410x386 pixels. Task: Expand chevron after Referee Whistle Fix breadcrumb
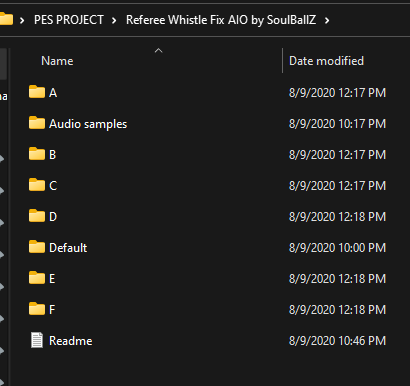(x=327, y=21)
